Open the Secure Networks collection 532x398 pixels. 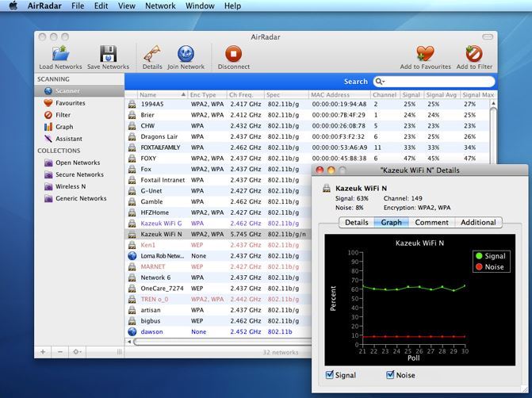point(79,174)
